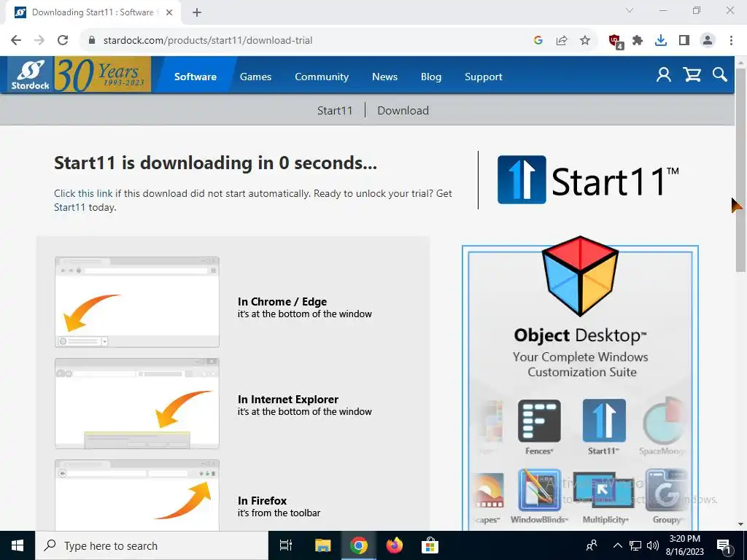747x560 pixels.
Task: Click the WindowBlinds icon
Action: tap(539, 491)
